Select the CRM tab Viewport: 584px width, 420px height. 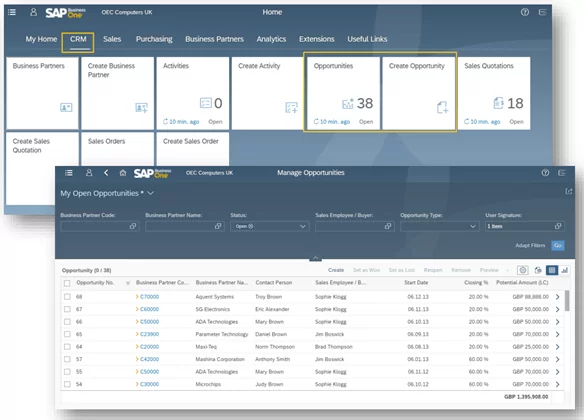(x=78, y=39)
